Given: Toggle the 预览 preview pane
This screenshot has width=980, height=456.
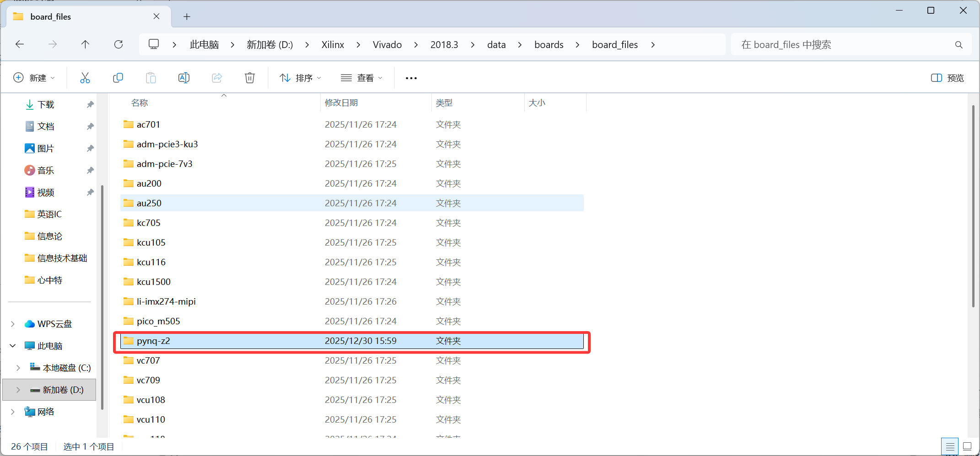Looking at the screenshot, I should (947, 78).
